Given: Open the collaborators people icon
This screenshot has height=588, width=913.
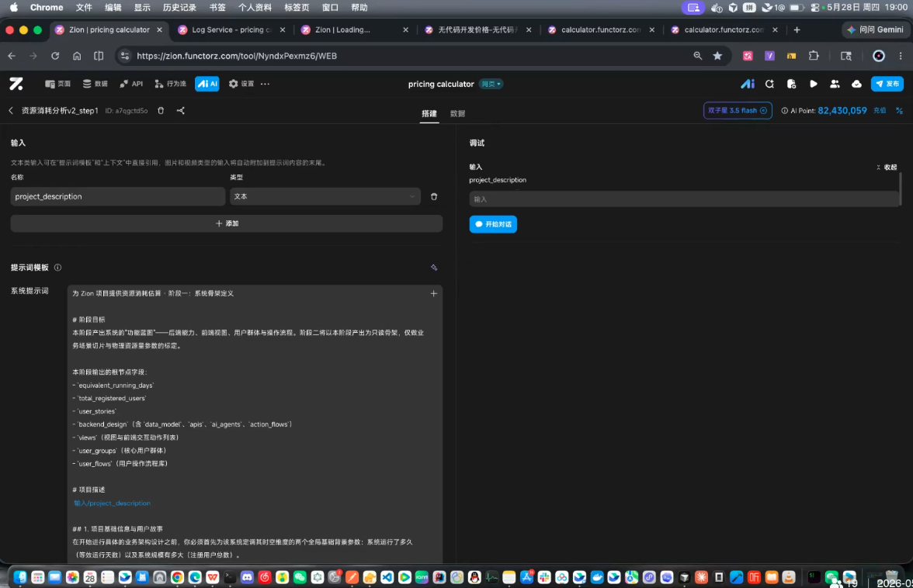Looking at the screenshot, I should pos(835,84).
